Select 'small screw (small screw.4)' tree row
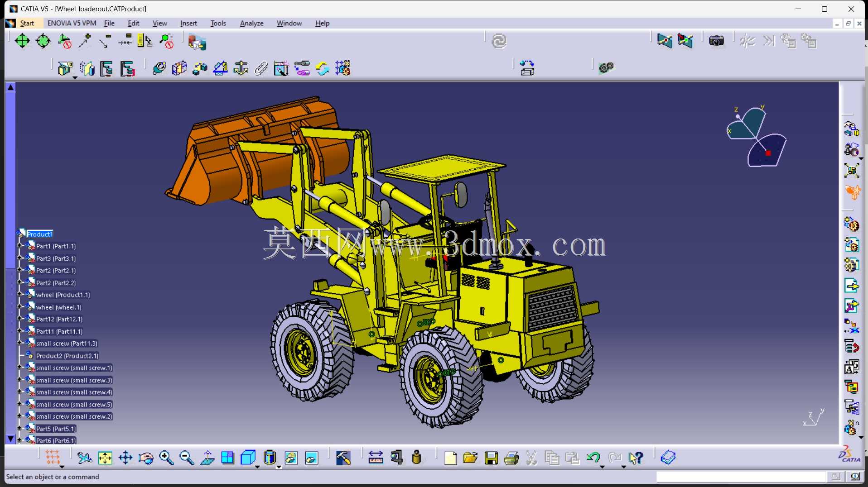 [74, 392]
